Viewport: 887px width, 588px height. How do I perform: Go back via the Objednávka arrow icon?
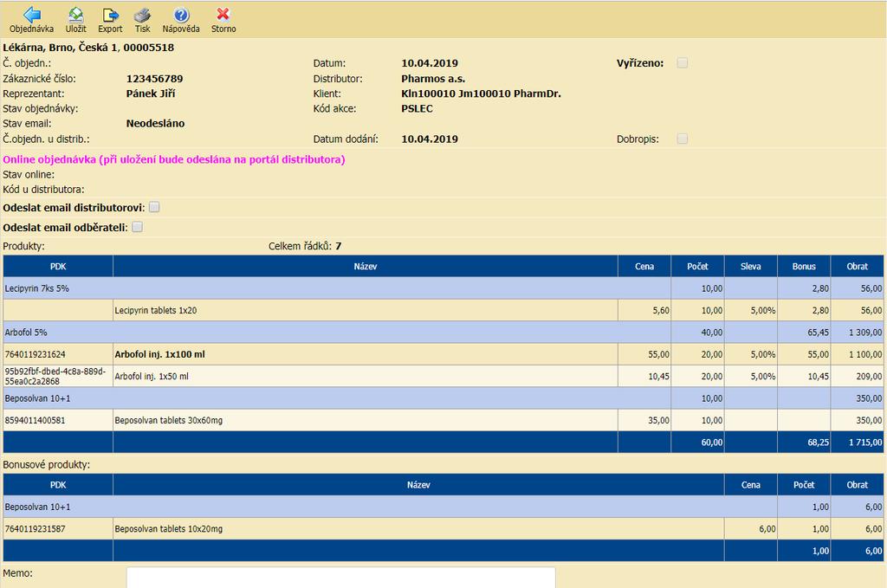coord(32,15)
